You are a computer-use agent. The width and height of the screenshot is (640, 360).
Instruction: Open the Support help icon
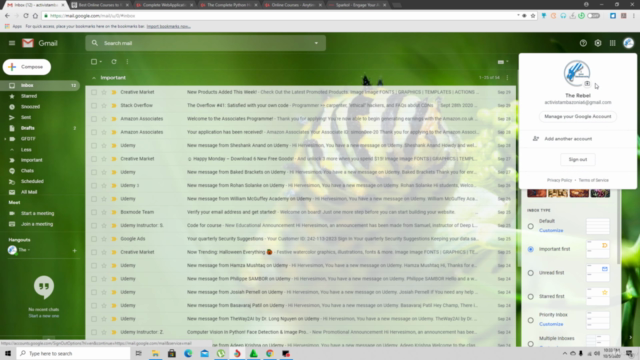(583, 43)
